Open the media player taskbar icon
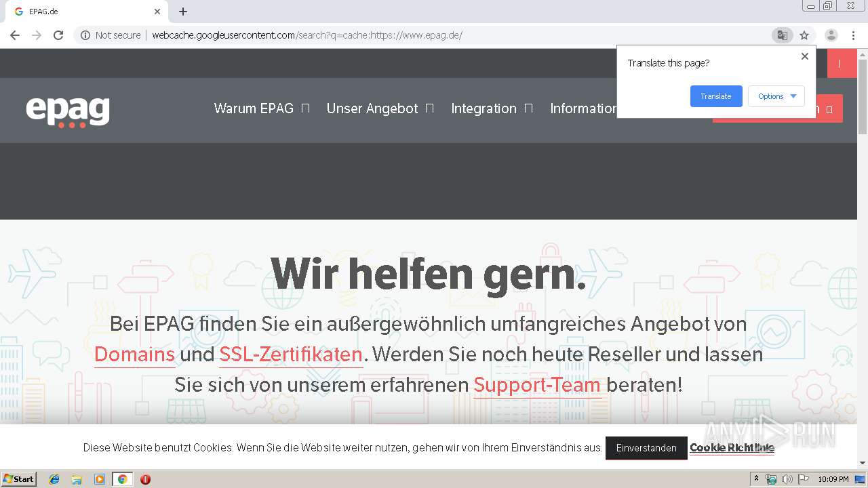The image size is (868, 488). 100,479
